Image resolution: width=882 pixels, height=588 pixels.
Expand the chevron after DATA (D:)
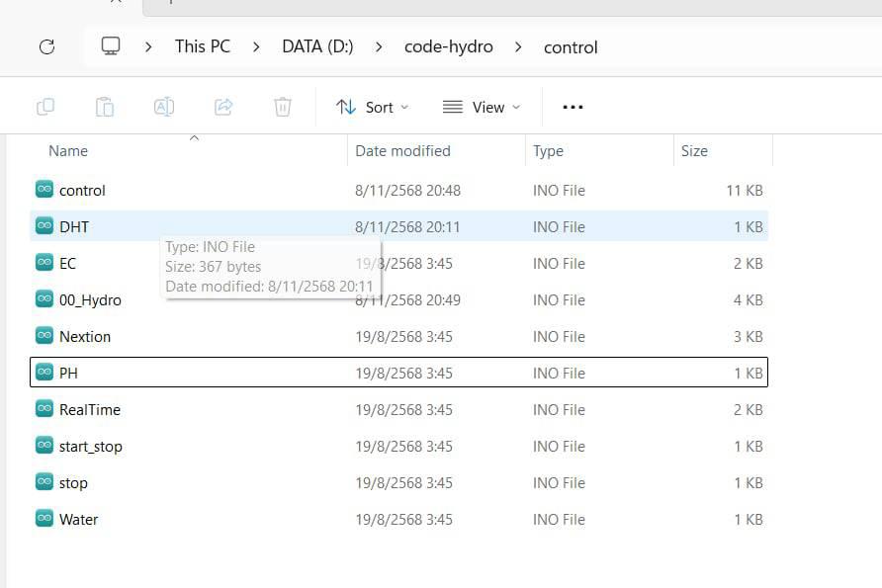click(x=379, y=46)
